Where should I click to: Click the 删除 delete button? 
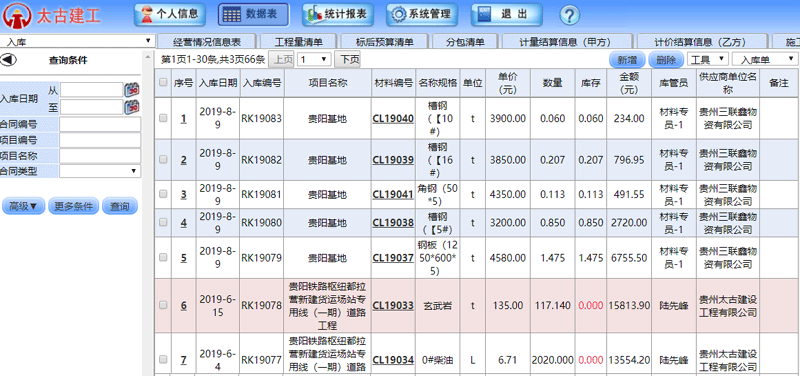tap(666, 60)
